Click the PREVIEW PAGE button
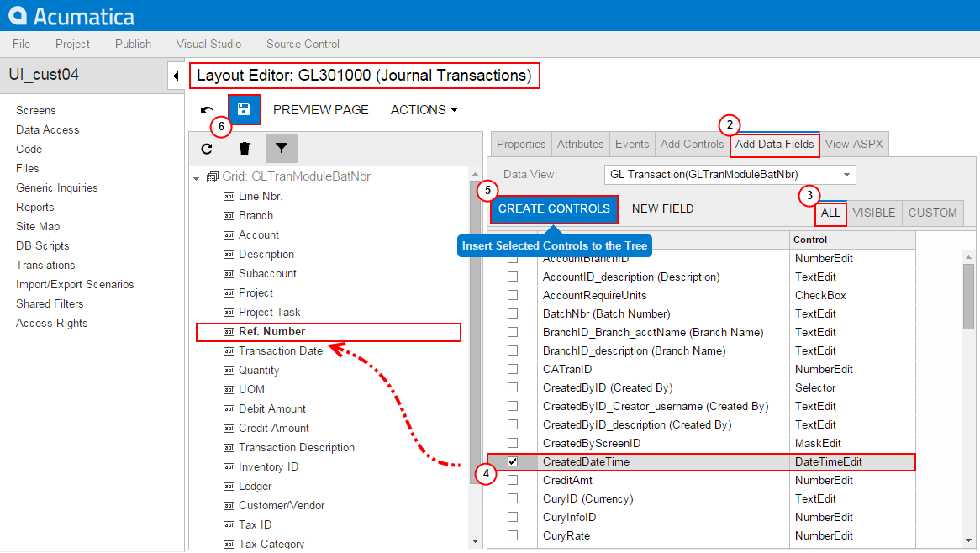 point(320,110)
